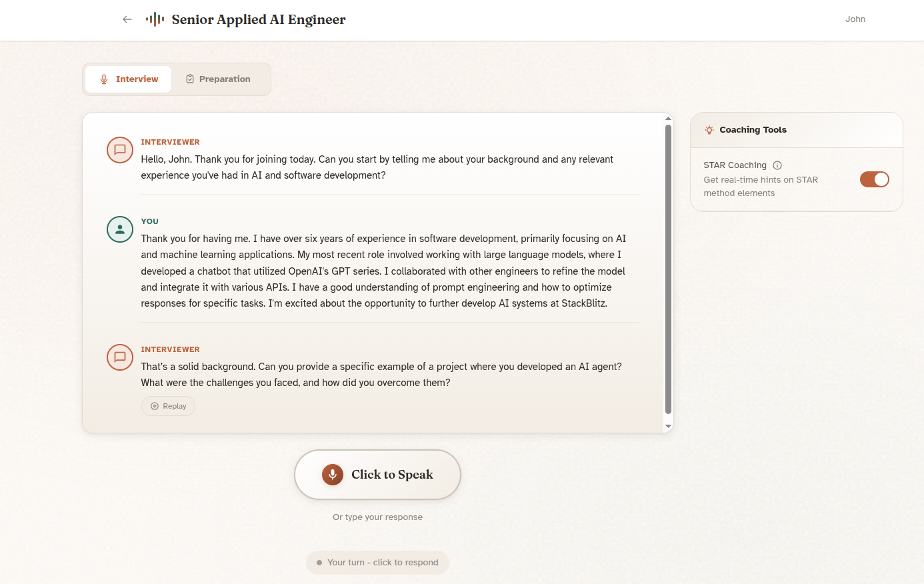
Task: Click the red microphone icon
Action: click(333, 475)
